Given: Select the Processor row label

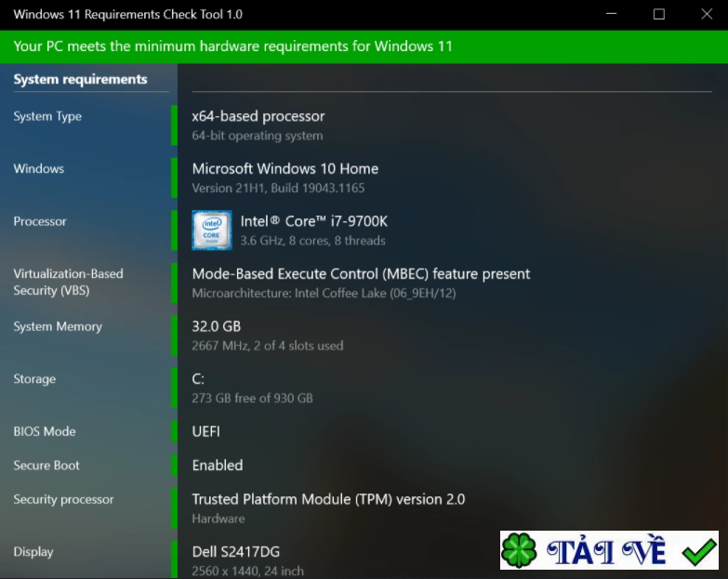Looking at the screenshot, I should pyautogui.click(x=40, y=221).
